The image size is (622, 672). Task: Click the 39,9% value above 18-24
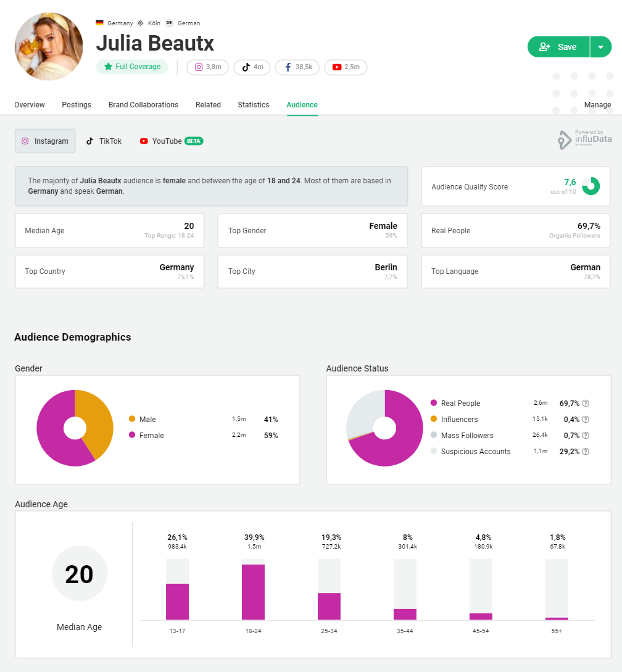point(254,537)
